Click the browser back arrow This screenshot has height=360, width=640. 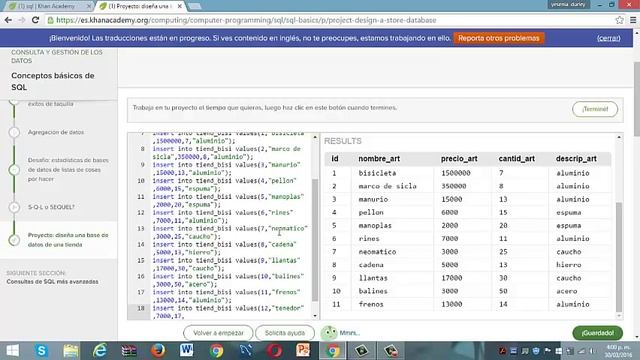8,20
